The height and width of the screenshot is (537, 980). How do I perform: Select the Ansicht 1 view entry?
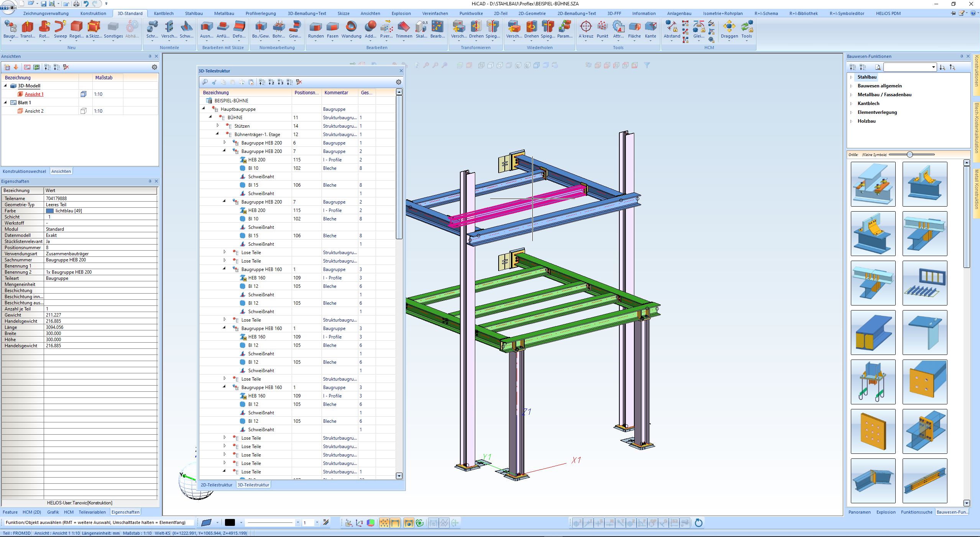[34, 94]
